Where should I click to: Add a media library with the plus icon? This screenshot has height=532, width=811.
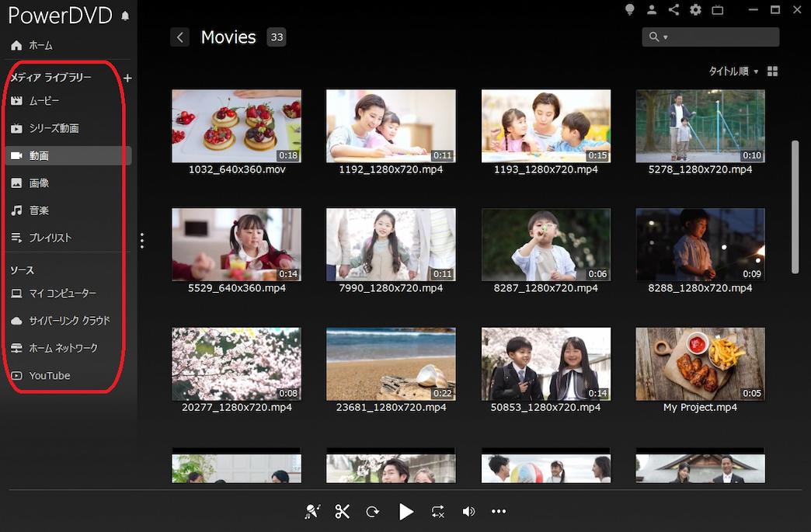coord(127,78)
